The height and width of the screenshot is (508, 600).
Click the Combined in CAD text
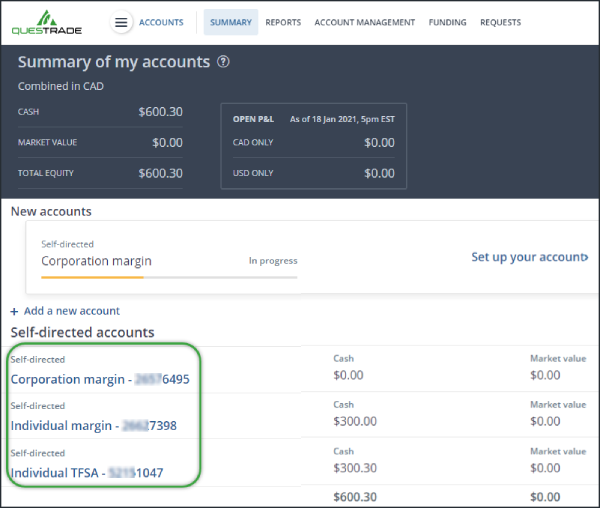[61, 86]
